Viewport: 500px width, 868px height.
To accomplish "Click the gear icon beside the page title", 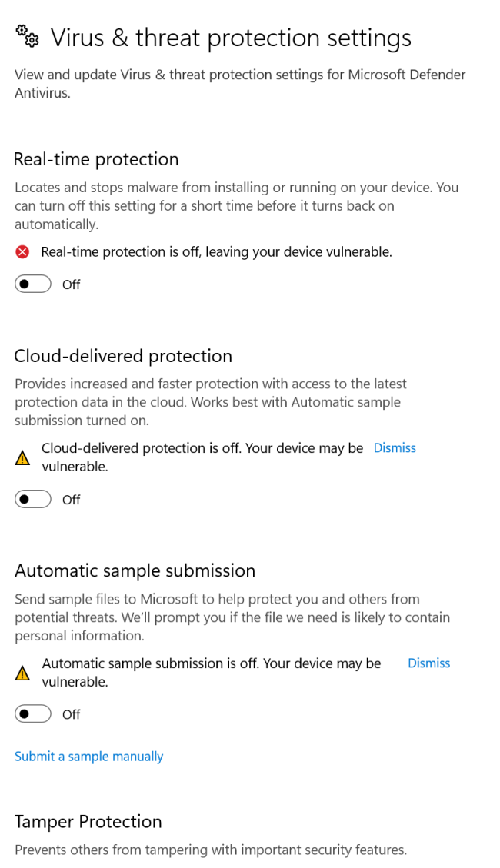I will click(x=27, y=36).
